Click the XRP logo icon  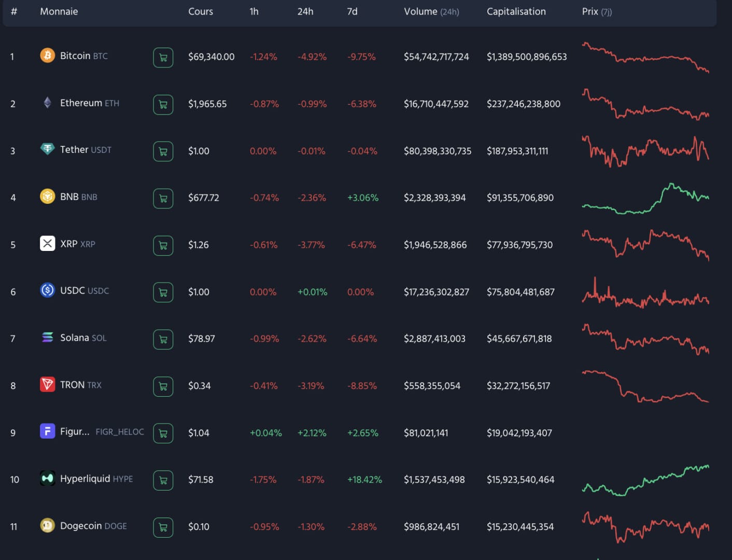click(x=47, y=243)
